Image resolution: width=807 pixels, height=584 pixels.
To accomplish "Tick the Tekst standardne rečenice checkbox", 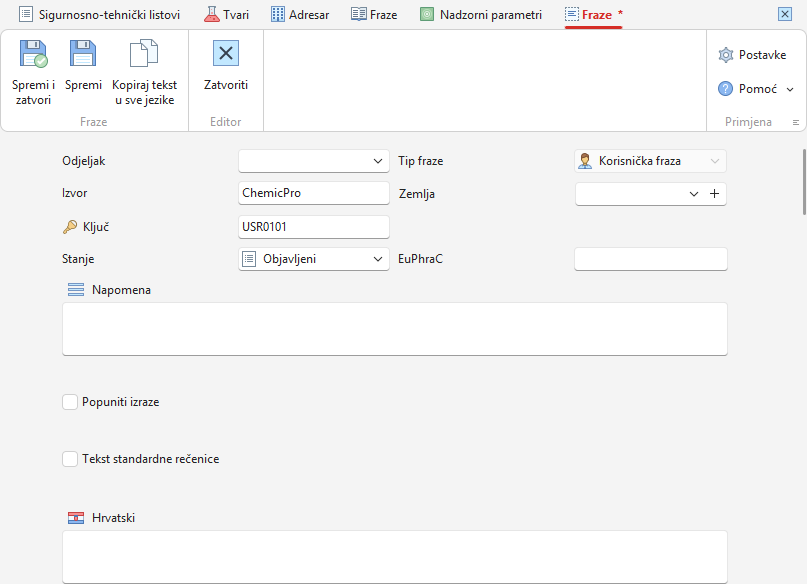I will coord(70,459).
